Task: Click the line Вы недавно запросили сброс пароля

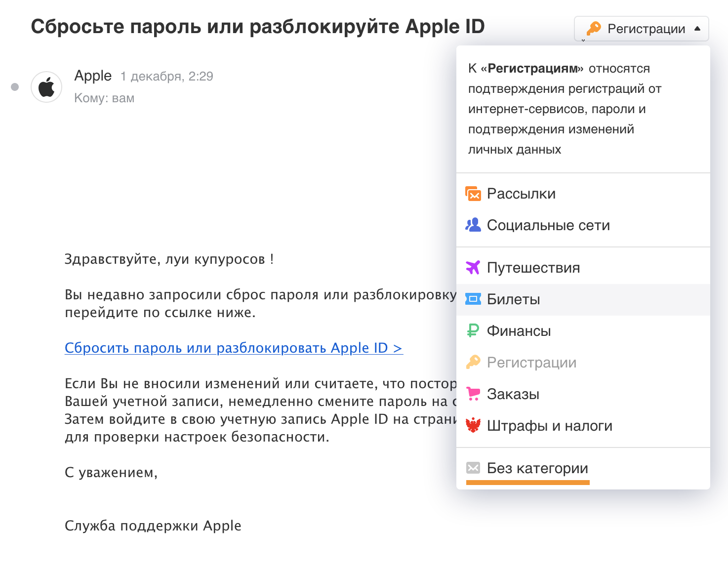Action: (261, 295)
